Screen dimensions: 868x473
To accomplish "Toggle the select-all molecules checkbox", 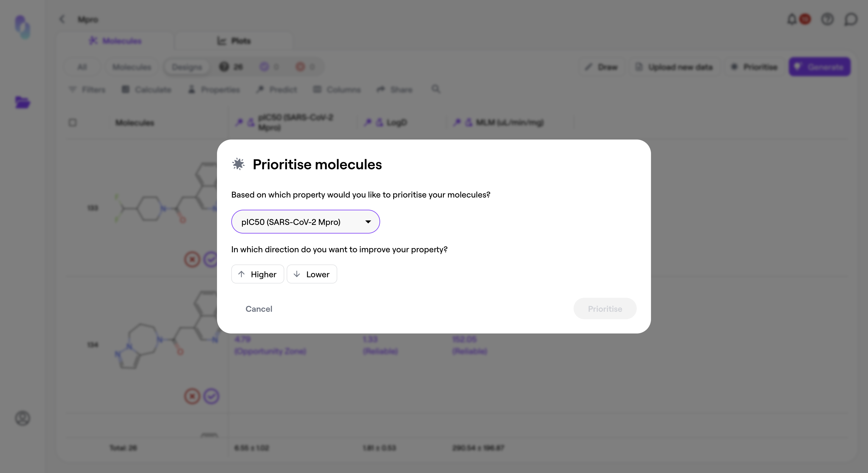I will [x=72, y=123].
